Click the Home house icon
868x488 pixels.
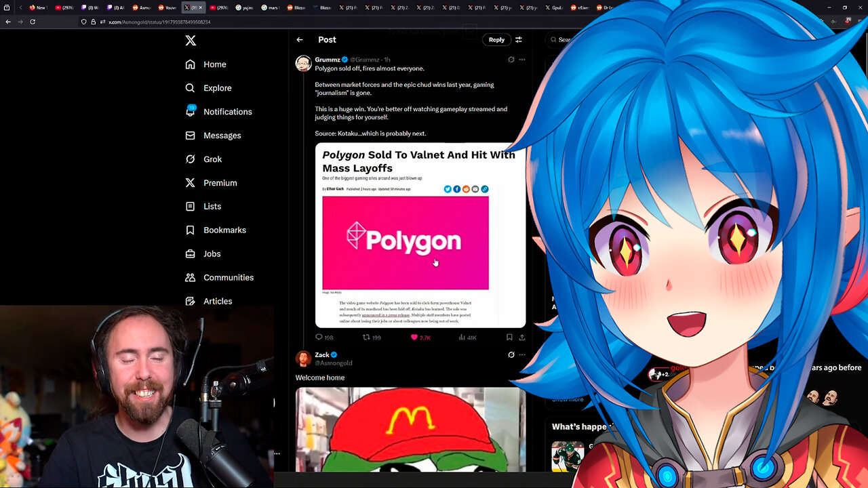tap(191, 64)
